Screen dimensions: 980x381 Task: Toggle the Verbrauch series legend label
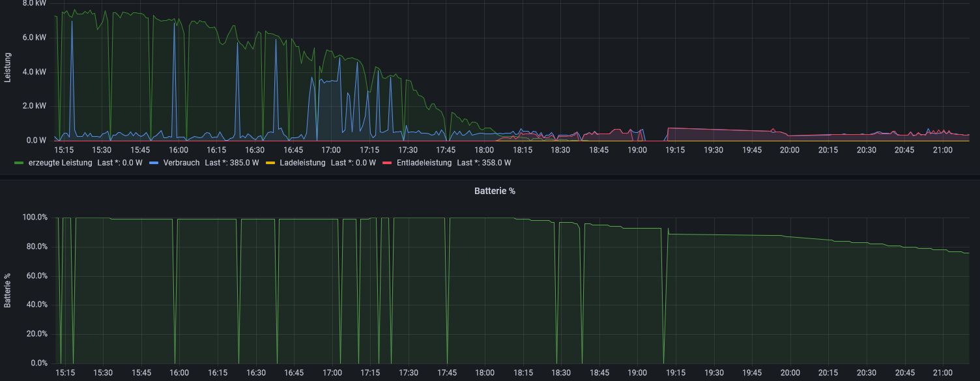click(181, 163)
